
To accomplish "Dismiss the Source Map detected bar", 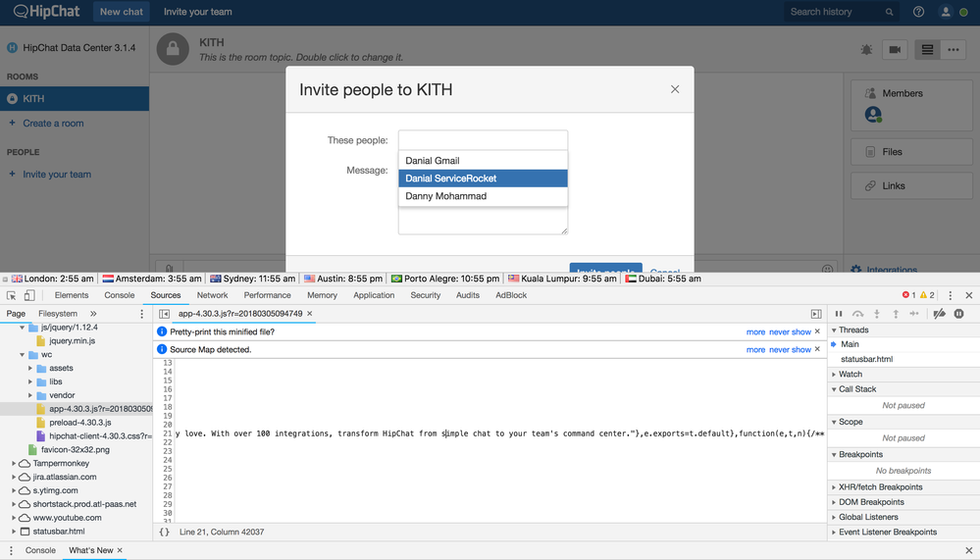I will coord(817,349).
